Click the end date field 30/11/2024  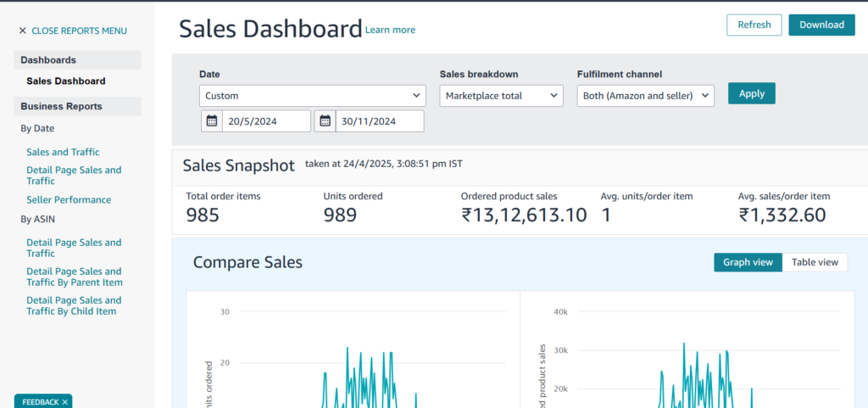(380, 120)
